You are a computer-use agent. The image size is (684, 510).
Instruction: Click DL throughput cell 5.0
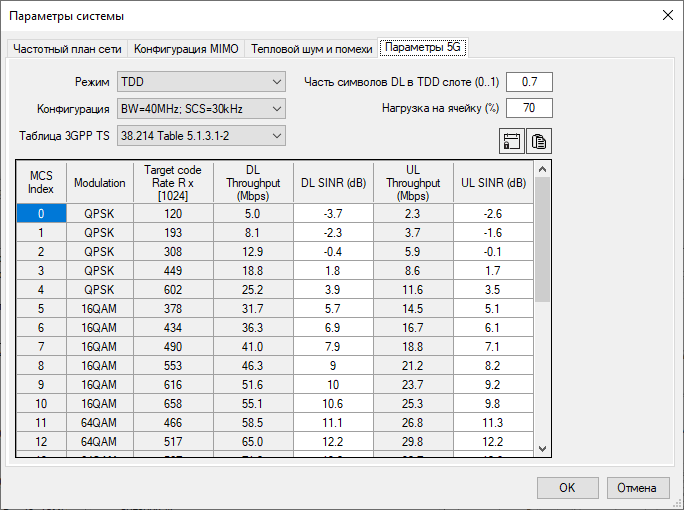coord(253,213)
